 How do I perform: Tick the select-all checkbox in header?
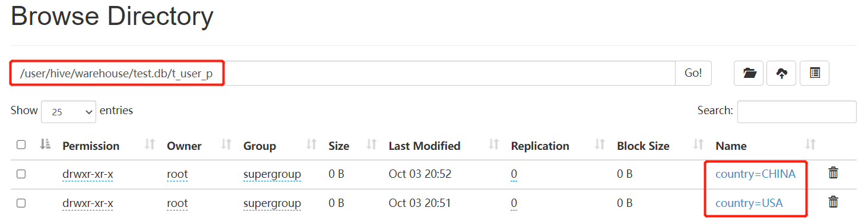[x=21, y=145]
